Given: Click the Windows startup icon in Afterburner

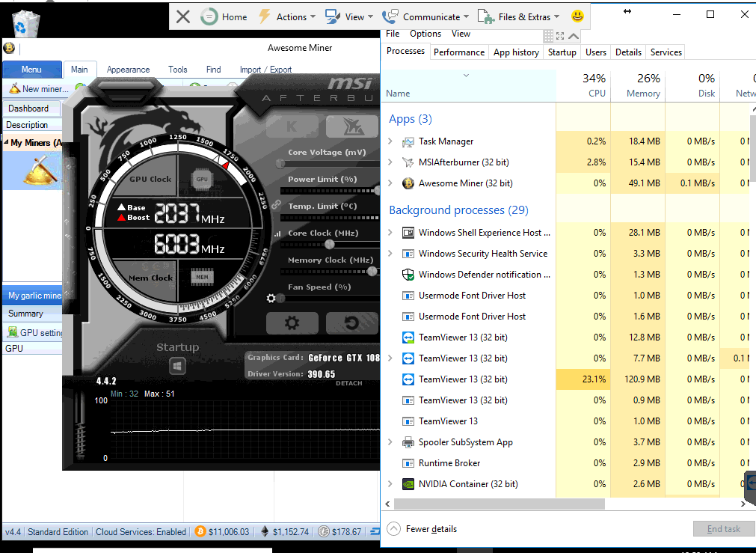Looking at the screenshot, I should 177,366.
